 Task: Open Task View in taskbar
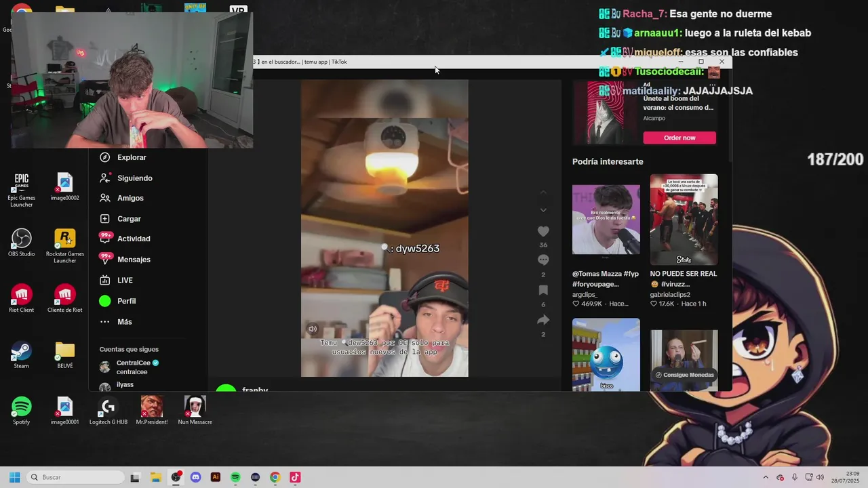135,477
